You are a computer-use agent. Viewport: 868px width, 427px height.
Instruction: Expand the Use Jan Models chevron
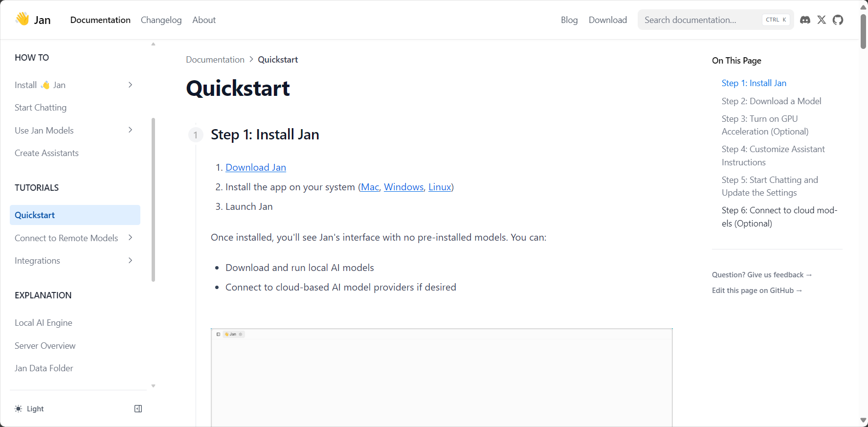(130, 130)
